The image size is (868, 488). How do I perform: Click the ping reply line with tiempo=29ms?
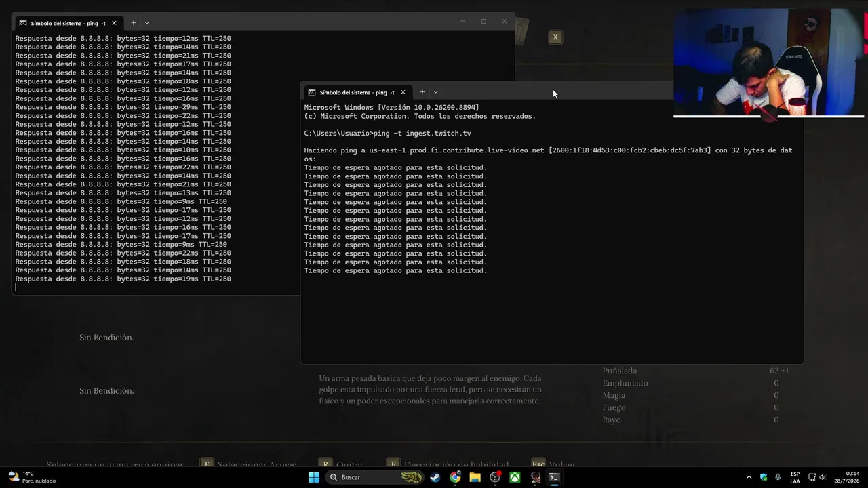pos(123,107)
